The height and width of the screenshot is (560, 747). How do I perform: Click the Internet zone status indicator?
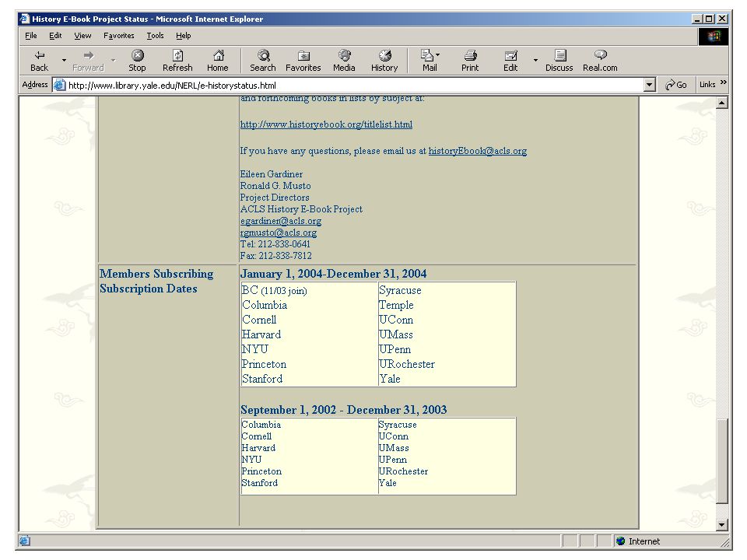638,541
